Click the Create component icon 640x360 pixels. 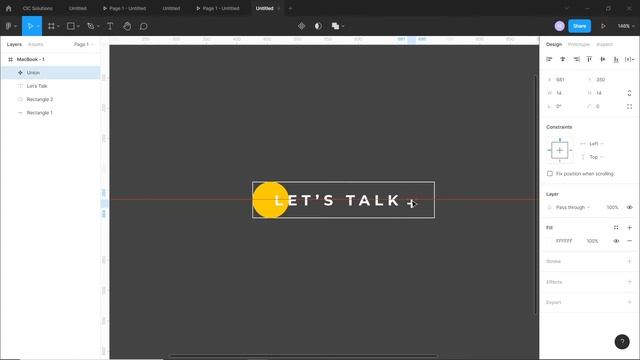click(x=302, y=26)
